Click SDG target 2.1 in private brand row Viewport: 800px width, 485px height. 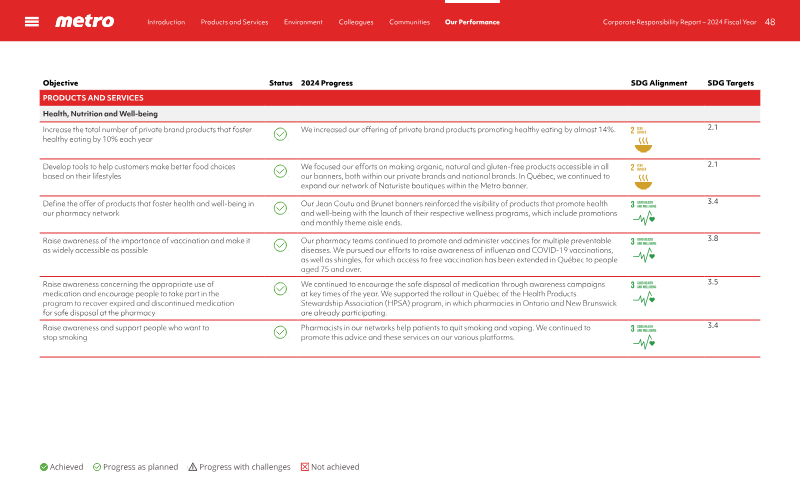click(712, 127)
